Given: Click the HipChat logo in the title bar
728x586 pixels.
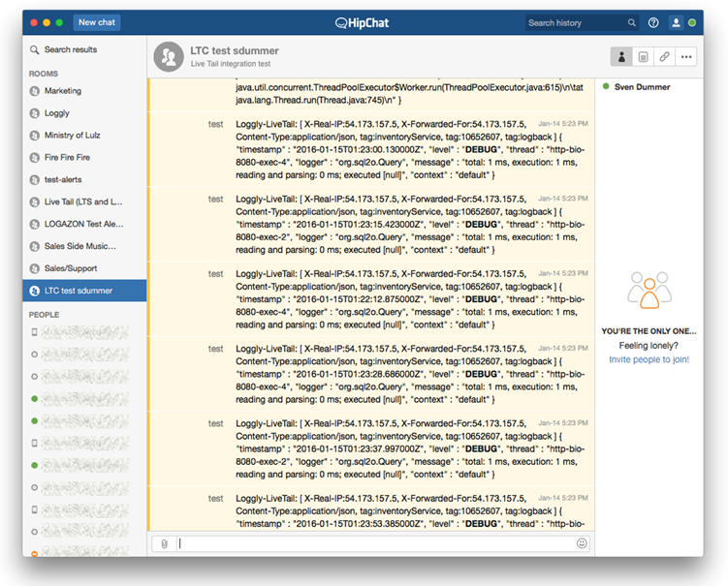Looking at the screenshot, I should pyautogui.click(x=363, y=22).
